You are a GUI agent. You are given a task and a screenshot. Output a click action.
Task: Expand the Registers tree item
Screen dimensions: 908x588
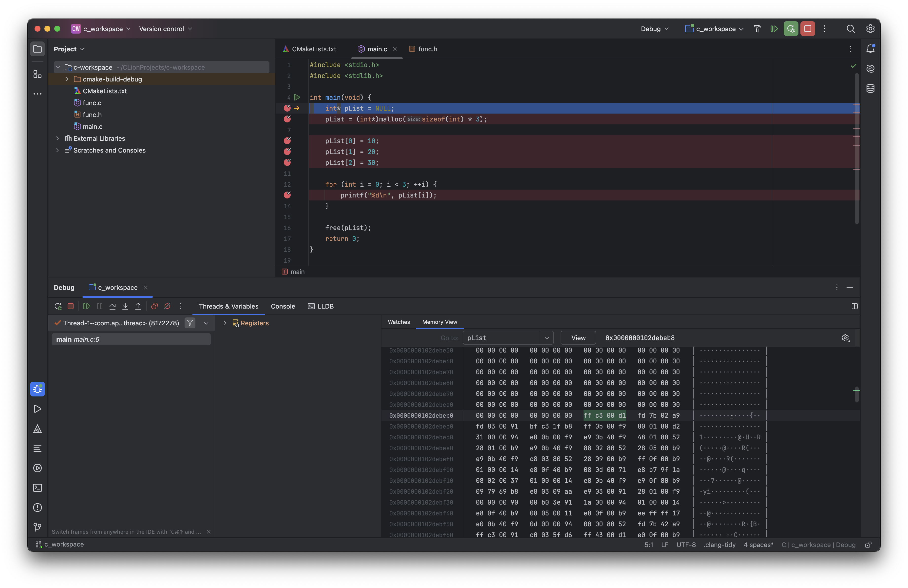point(224,323)
